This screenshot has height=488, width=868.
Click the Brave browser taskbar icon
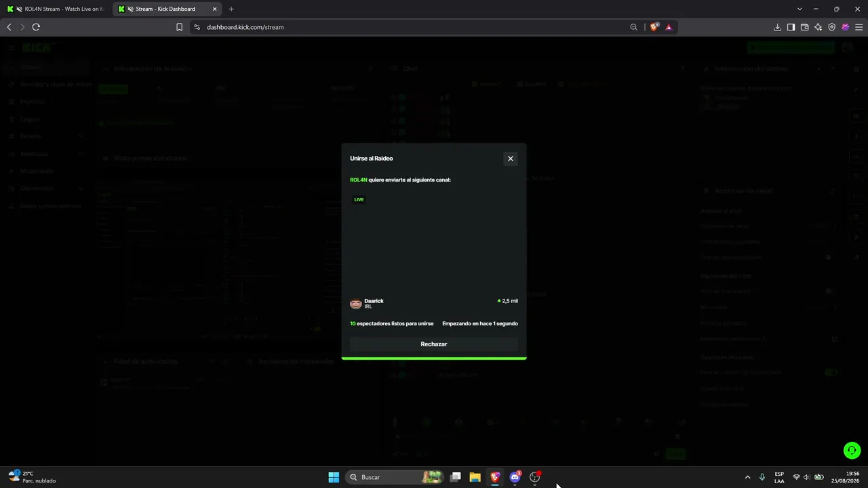pyautogui.click(x=495, y=477)
